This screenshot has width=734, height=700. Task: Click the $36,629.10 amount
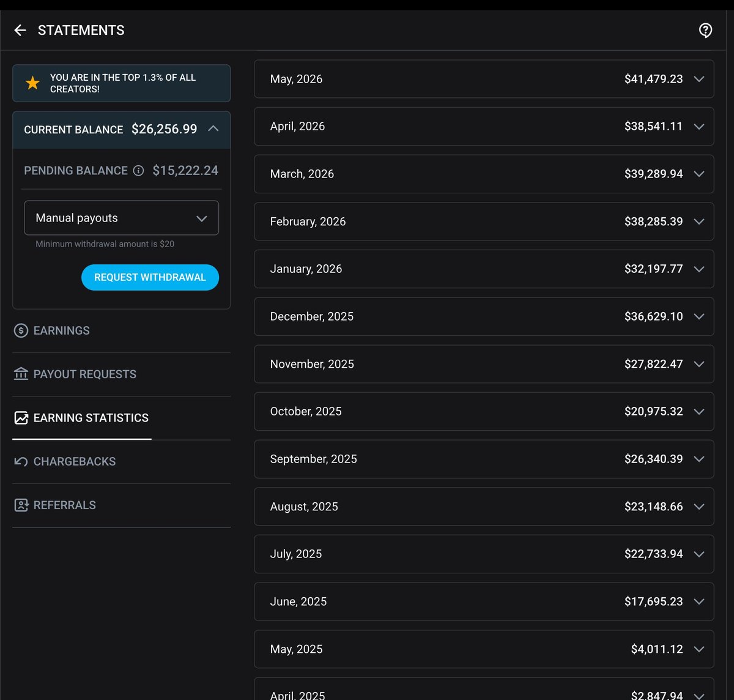653,316
